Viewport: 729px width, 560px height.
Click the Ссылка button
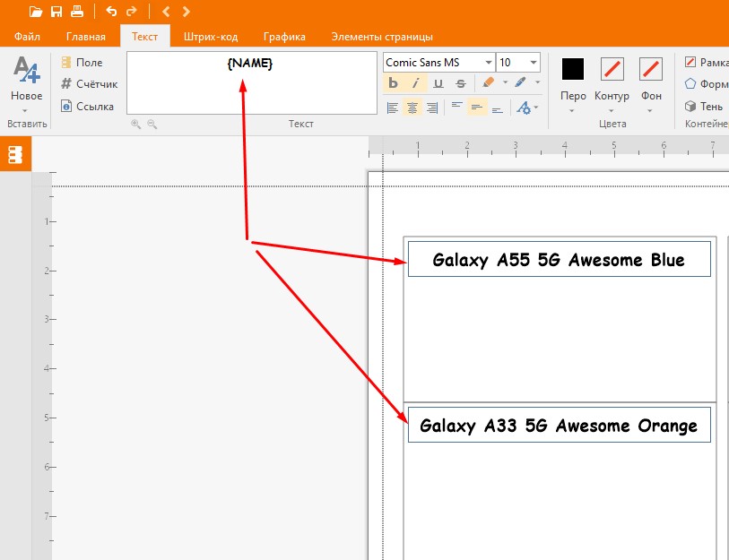tap(87, 106)
